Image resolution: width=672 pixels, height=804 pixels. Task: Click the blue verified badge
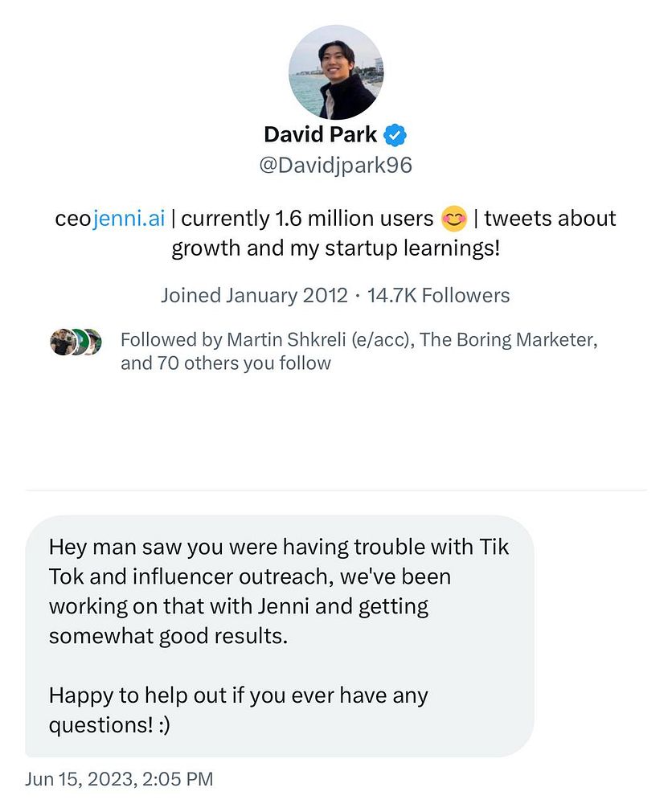(x=395, y=134)
